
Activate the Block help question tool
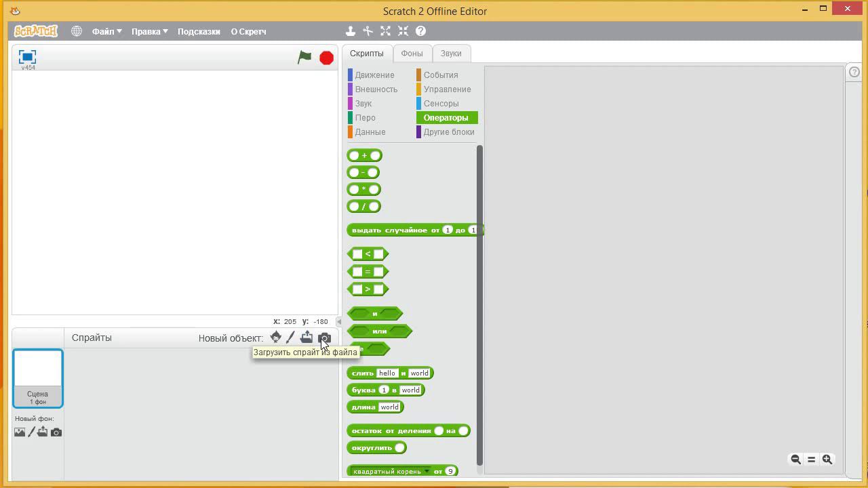pyautogui.click(x=420, y=31)
